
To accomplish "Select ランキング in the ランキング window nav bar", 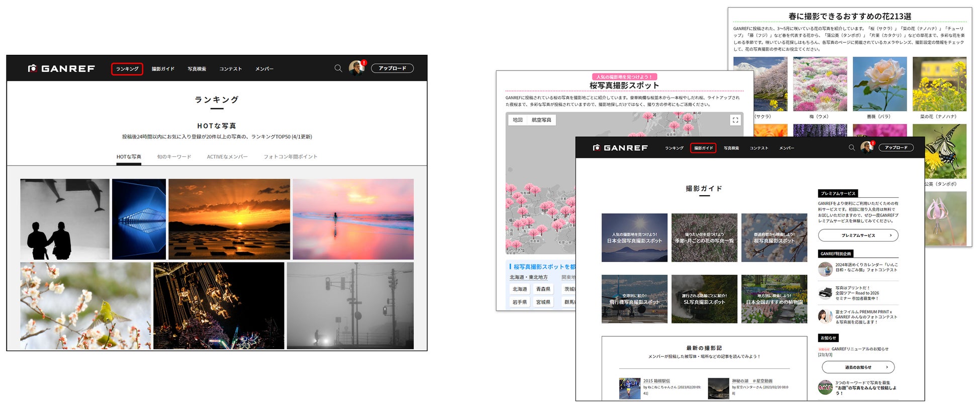I will (x=127, y=69).
